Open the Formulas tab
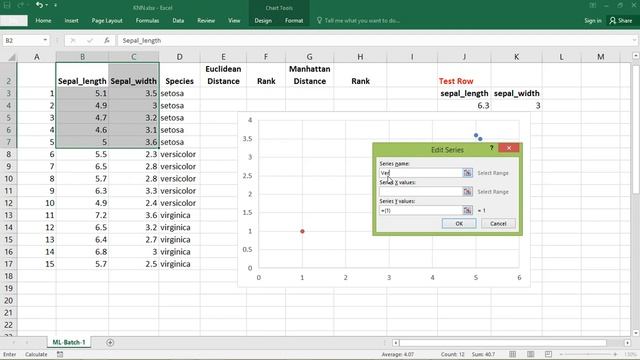Image resolution: width=640 pixels, height=360 pixels. (x=147, y=20)
